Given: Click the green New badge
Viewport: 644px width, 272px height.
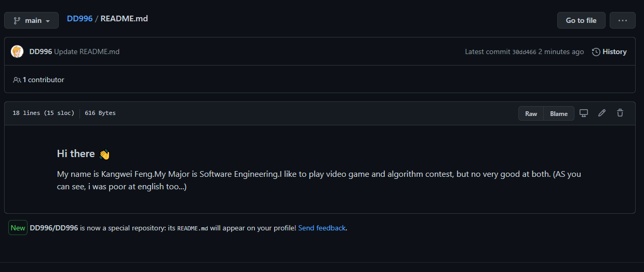Looking at the screenshot, I should 18,228.
